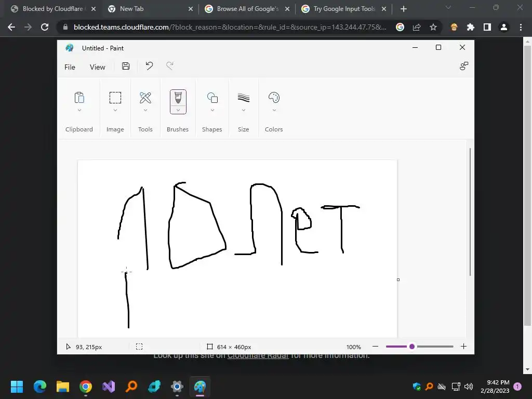Share this page from Chrome address bar
532x399 pixels.
(x=417, y=27)
